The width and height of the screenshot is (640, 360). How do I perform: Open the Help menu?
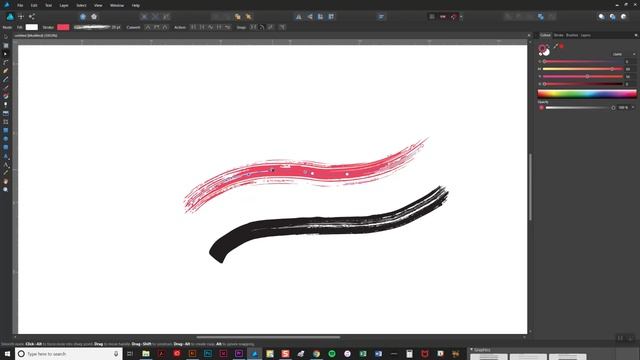point(136,5)
